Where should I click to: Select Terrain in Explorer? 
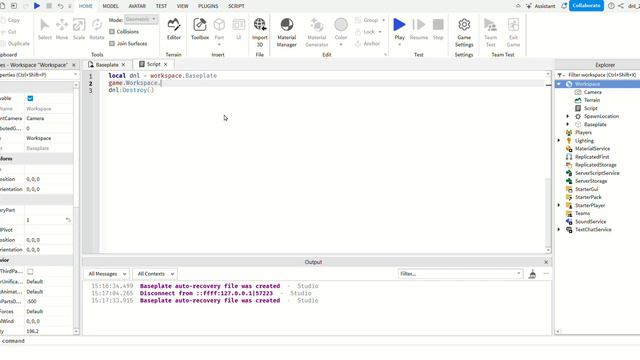(x=591, y=100)
